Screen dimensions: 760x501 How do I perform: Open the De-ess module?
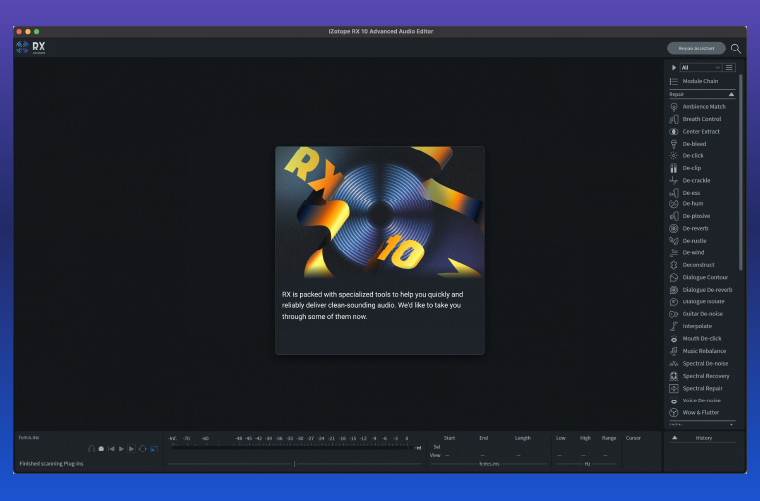(685, 193)
